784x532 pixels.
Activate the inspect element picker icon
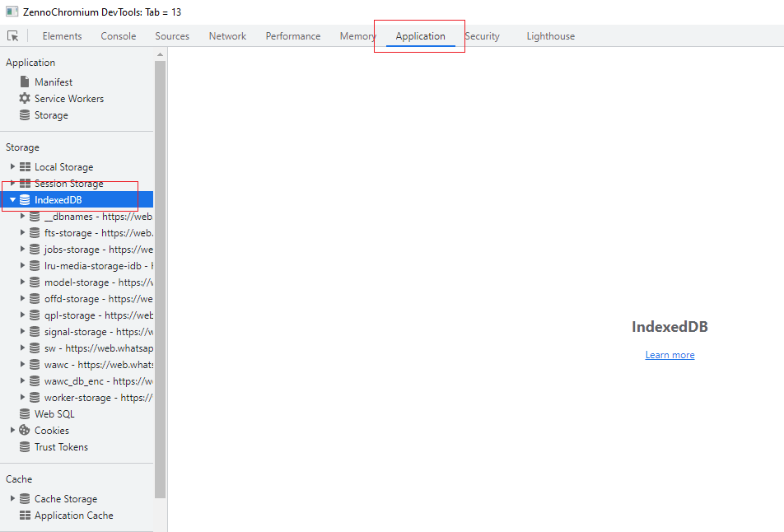[13, 36]
